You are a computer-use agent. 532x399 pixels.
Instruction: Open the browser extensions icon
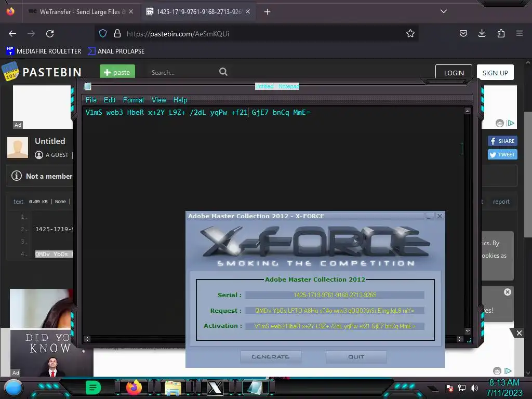click(501, 33)
